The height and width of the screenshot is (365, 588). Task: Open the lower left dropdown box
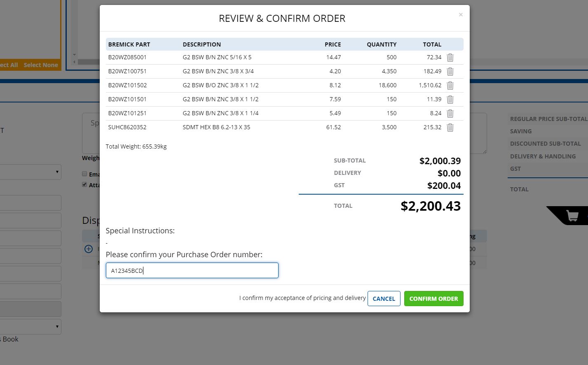pos(30,327)
